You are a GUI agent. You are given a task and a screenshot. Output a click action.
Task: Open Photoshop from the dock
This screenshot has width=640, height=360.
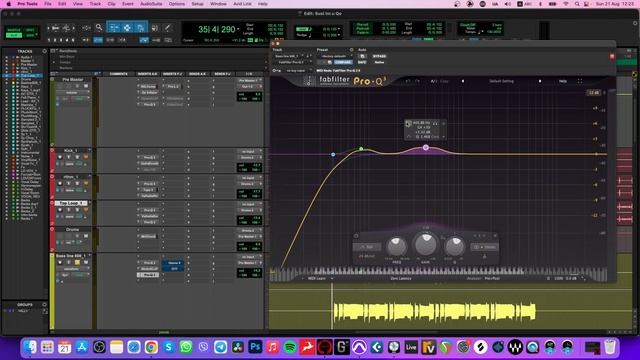pyautogui.click(x=255, y=347)
